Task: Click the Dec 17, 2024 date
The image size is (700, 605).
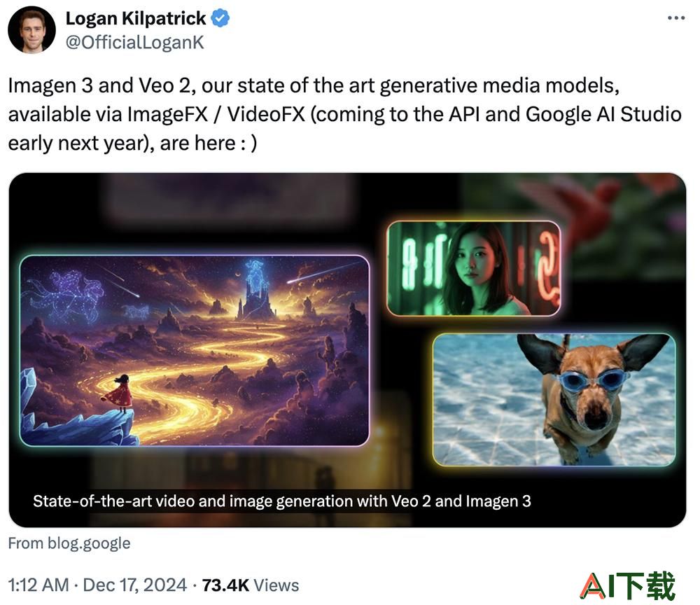Action: 135,585
